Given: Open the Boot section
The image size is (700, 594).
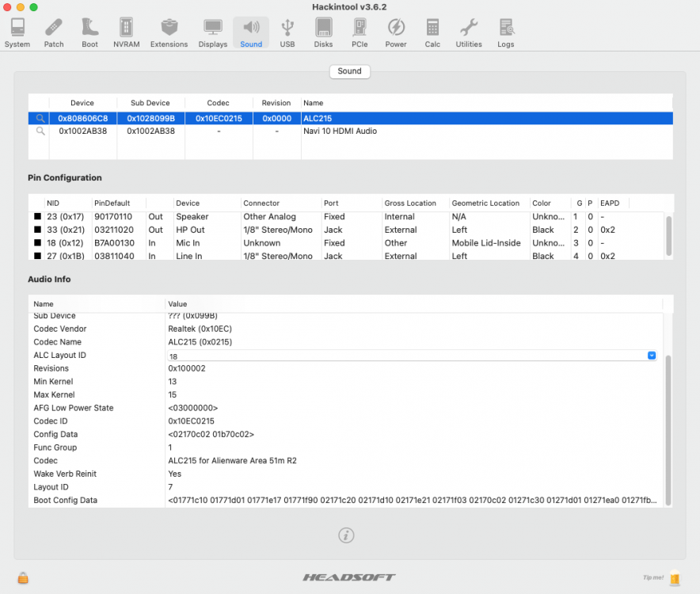Looking at the screenshot, I should point(89,32).
